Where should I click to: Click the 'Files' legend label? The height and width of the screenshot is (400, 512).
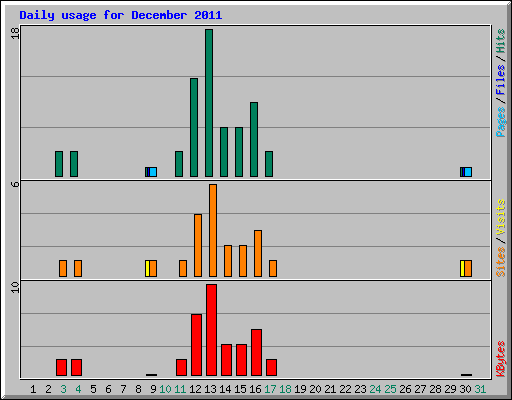[500, 79]
